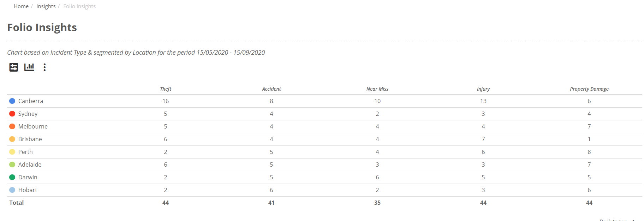
Task: Click Canberra's Theft value 16
Action: pyautogui.click(x=165, y=101)
